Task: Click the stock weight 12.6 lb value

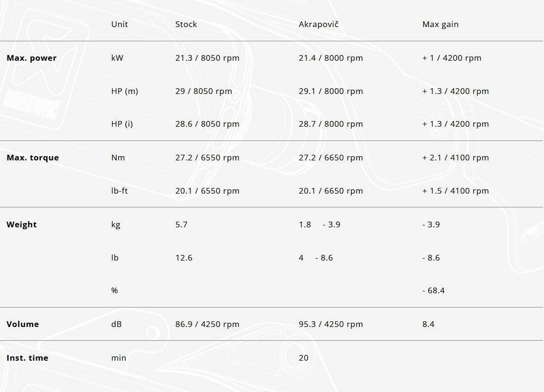Action: click(x=184, y=258)
